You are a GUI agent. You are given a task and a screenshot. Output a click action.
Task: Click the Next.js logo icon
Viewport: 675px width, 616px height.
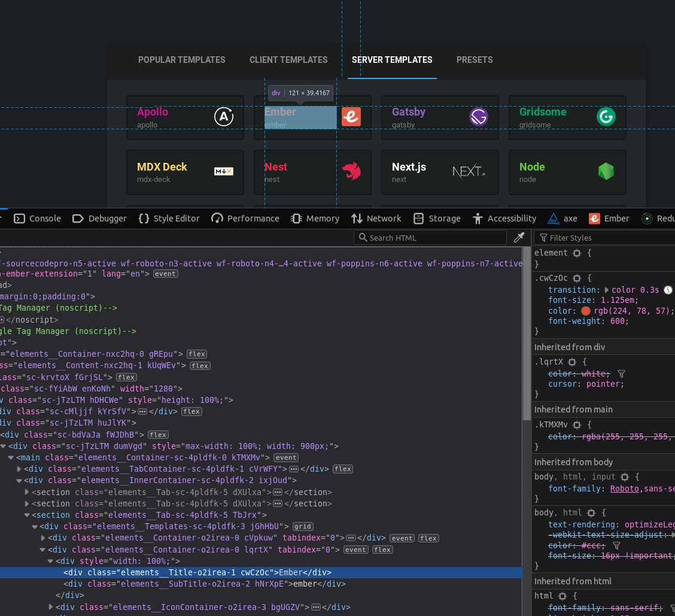469,171
